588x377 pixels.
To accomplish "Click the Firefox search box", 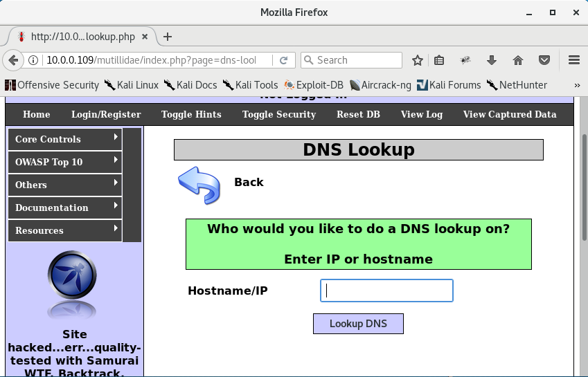I will coord(351,60).
